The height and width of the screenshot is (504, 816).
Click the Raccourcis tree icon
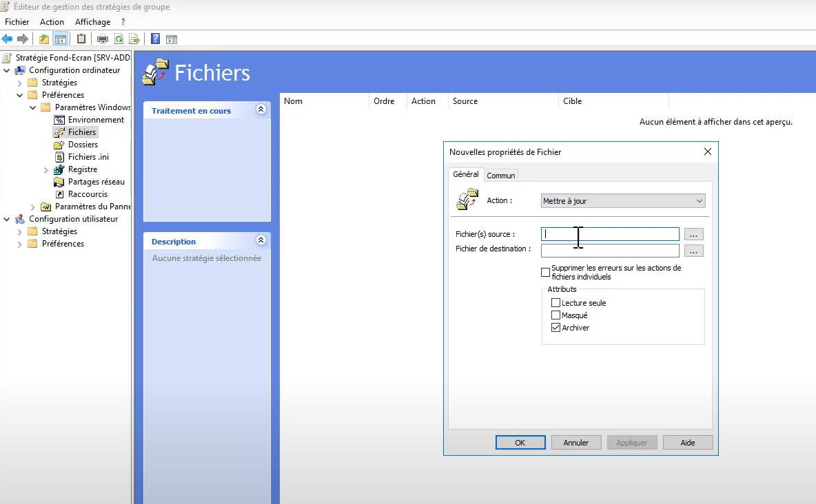coord(59,194)
